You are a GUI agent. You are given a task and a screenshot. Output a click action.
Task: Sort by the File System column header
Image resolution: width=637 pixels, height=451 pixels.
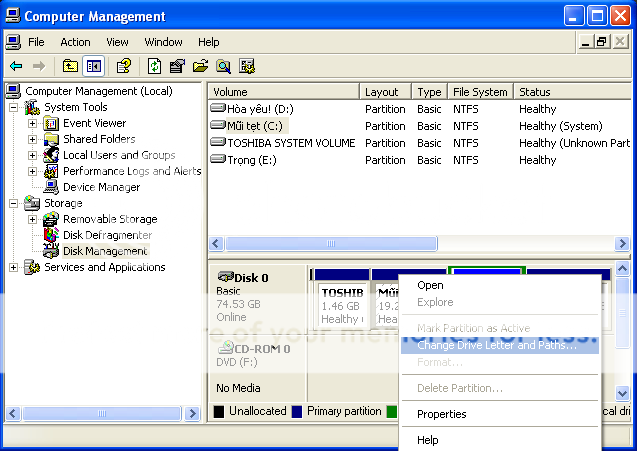(x=481, y=92)
